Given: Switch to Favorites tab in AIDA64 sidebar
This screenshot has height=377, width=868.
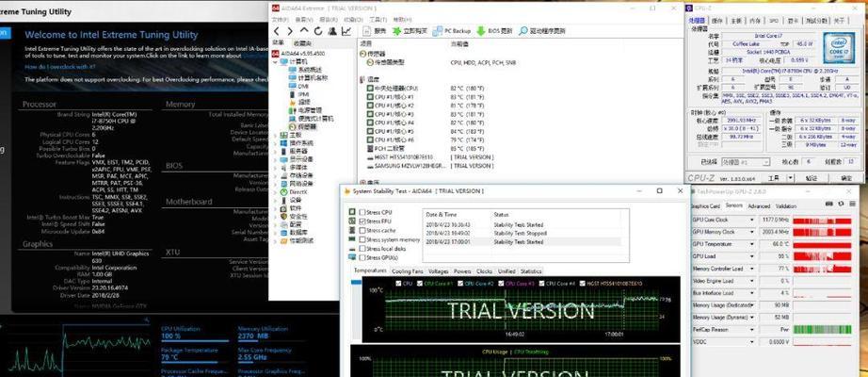Looking at the screenshot, I should pos(302,42).
